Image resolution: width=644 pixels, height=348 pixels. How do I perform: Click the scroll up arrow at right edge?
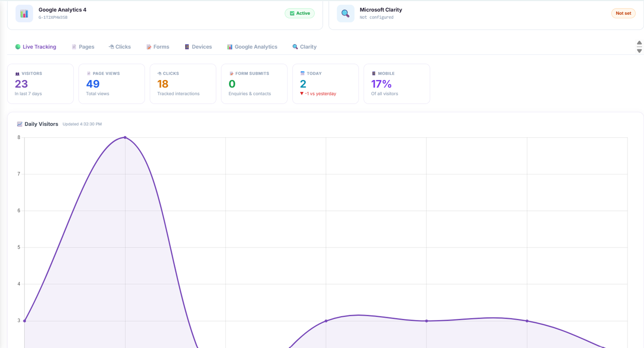click(640, 43)
